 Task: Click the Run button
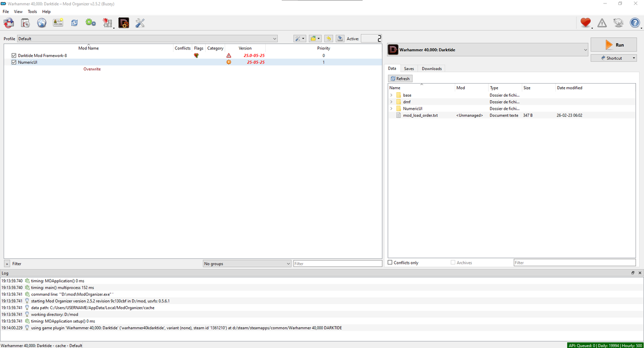614,45
